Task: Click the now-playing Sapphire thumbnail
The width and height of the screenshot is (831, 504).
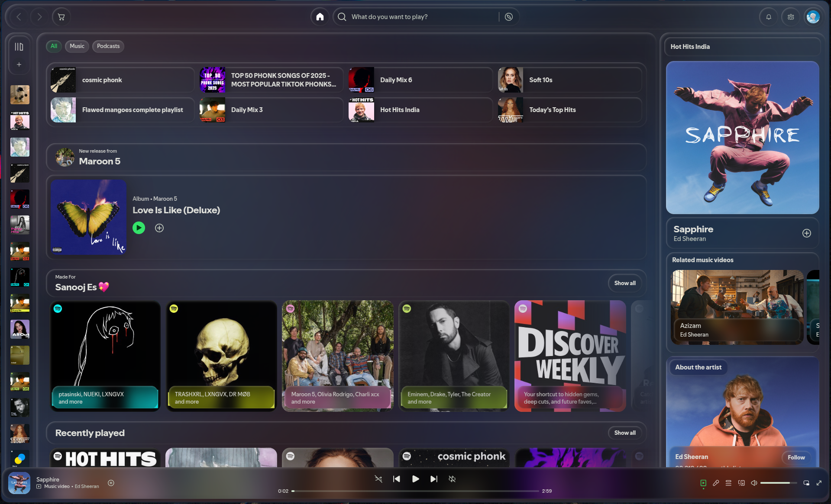Action: (19, 483)
